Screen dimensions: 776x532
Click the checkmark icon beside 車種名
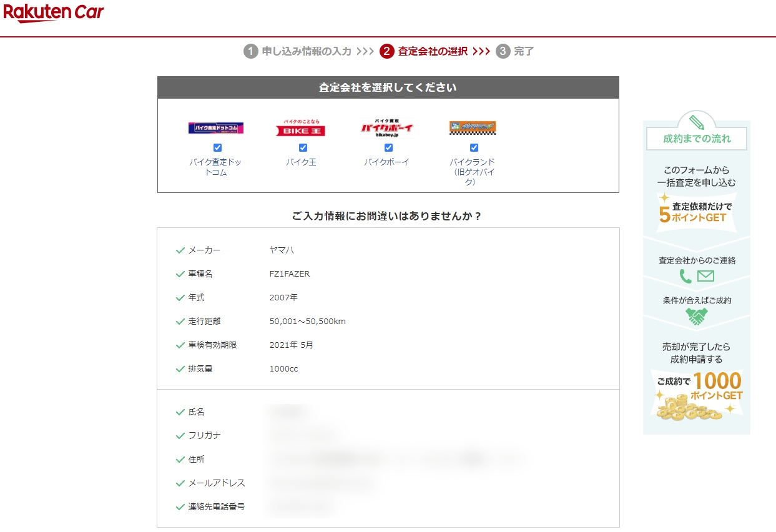(x=180, y=274)
